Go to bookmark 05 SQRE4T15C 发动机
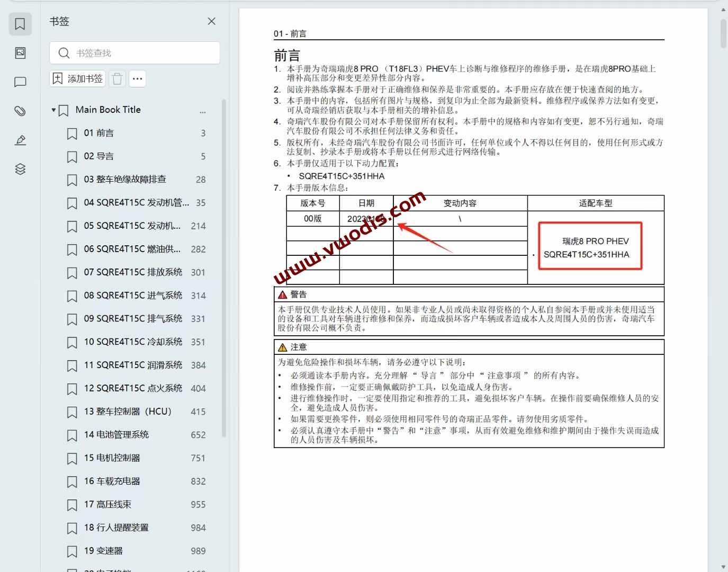Screen dimensions: 728x572 (x=132, y=226)
